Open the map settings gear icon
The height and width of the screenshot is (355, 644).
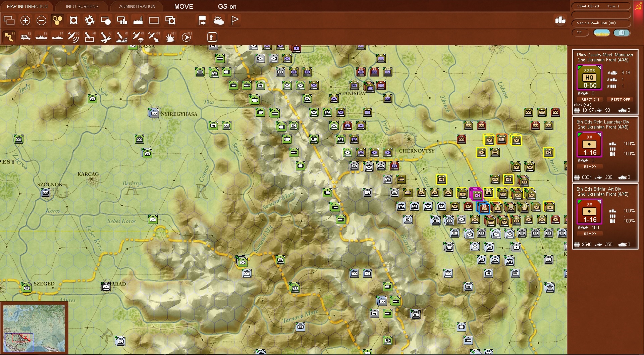click(89, 20)
